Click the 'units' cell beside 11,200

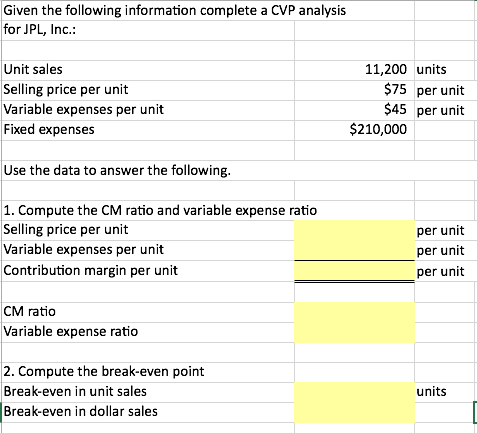(445, 70)
